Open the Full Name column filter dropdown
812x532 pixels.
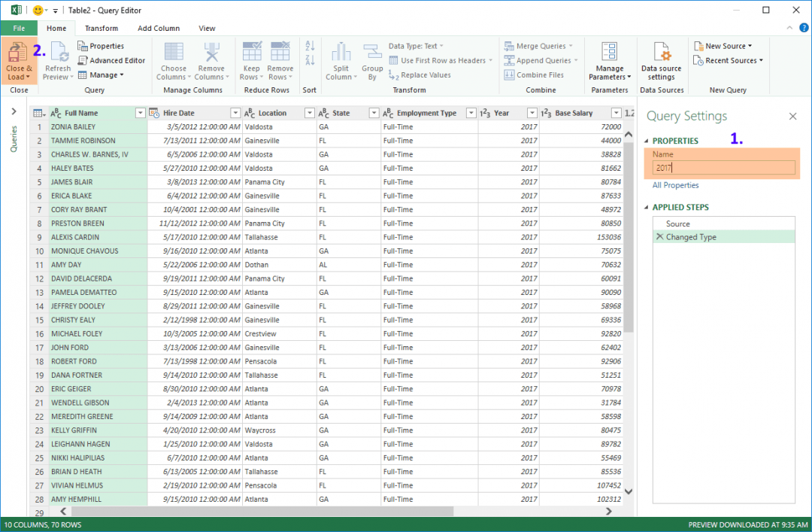(140, 112)
